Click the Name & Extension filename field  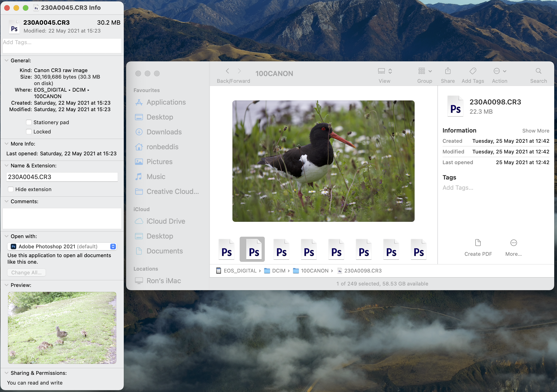pyautogui.click(x=62, y=177)
